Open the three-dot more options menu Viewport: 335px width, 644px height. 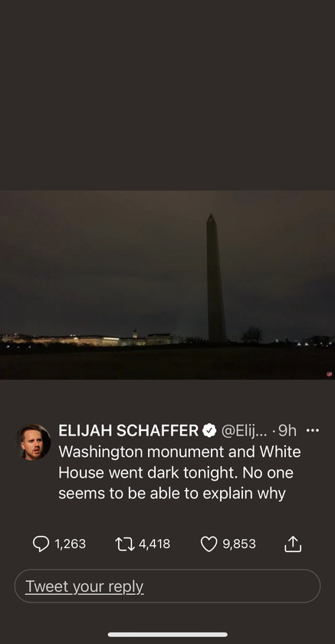tap(313, 430)
